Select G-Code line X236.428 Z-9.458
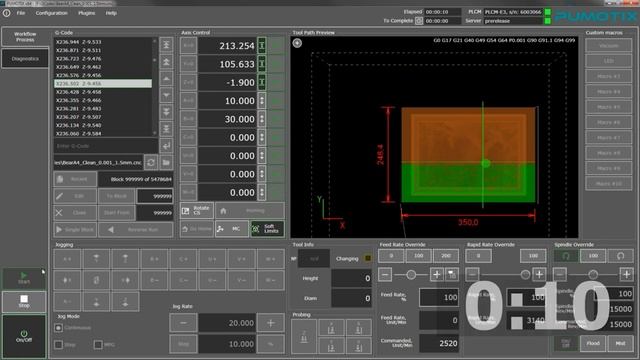 [103, 92]
